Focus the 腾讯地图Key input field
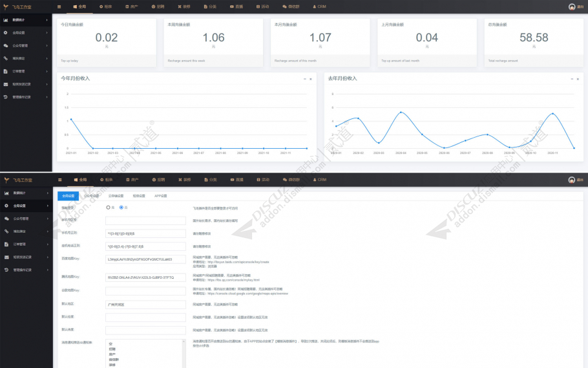This screenshot has width=588, height=368. pos(145,277)
